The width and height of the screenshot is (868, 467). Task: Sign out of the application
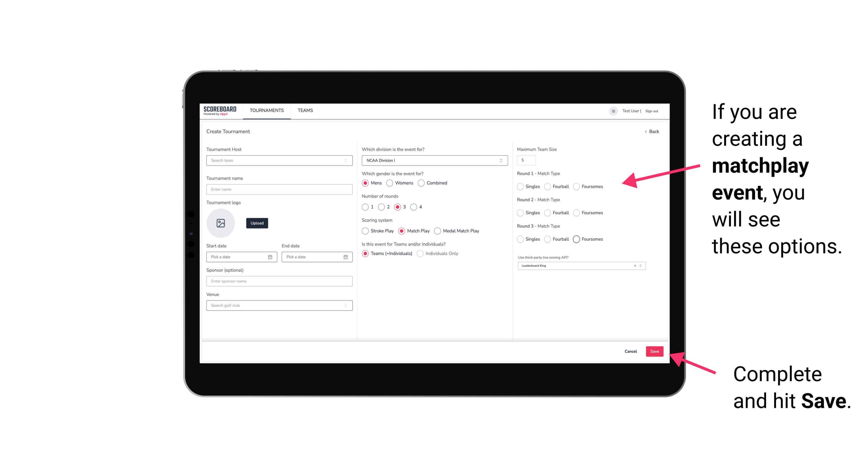click(x=651, y=110)
